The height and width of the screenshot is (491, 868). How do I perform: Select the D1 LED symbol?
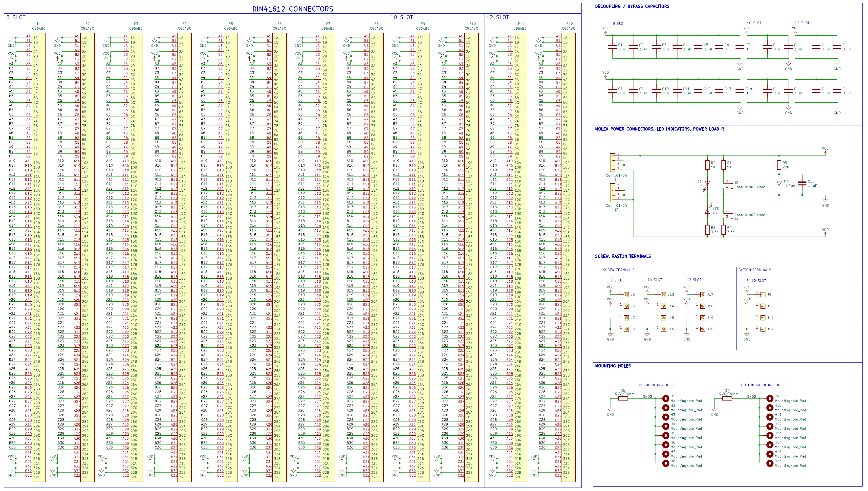(707, 184)
